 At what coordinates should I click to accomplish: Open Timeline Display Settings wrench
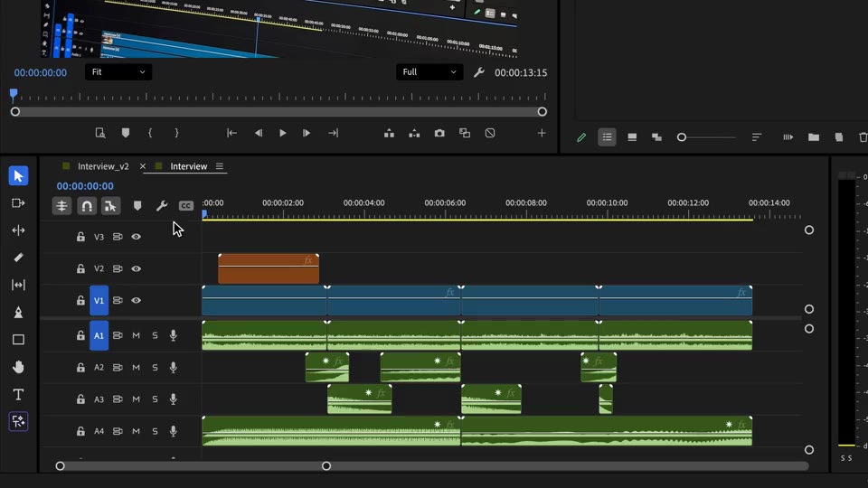tap(162, 206)
